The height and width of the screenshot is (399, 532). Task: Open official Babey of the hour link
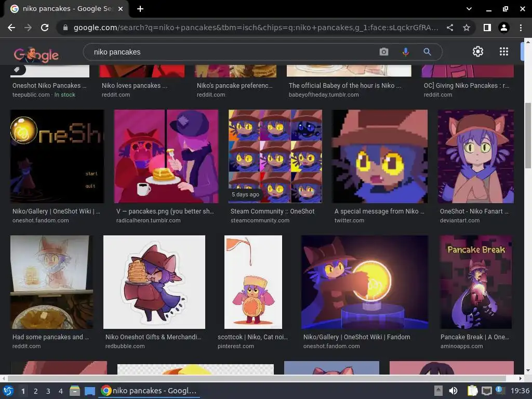coord(345,86)
